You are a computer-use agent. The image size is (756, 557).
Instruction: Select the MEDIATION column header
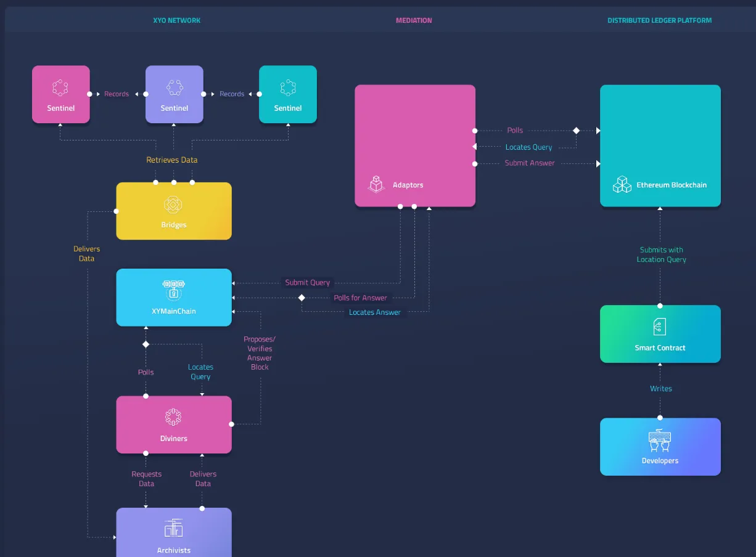(414, 20)
